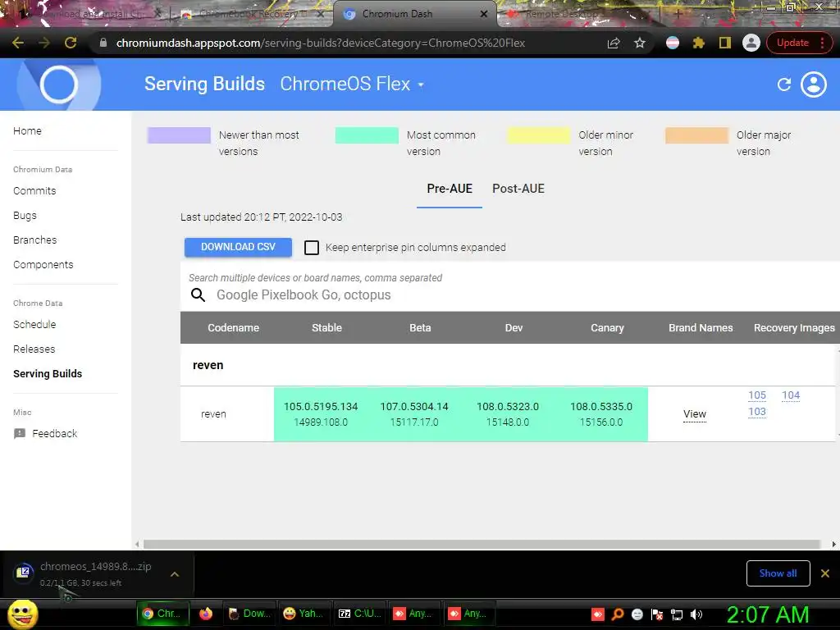
Task: Click the purple Newer than most versions swatch
Action: click(179, 135)
